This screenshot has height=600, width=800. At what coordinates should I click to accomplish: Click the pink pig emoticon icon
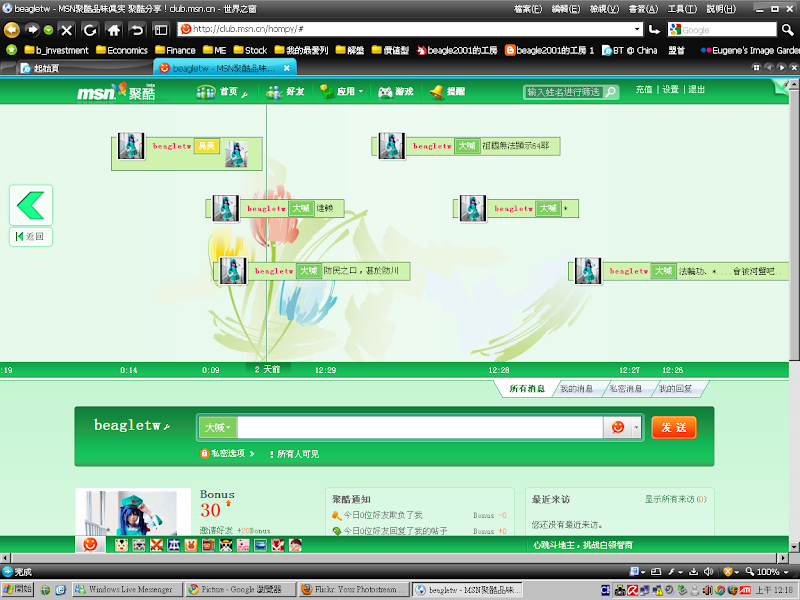click(243, 545)
